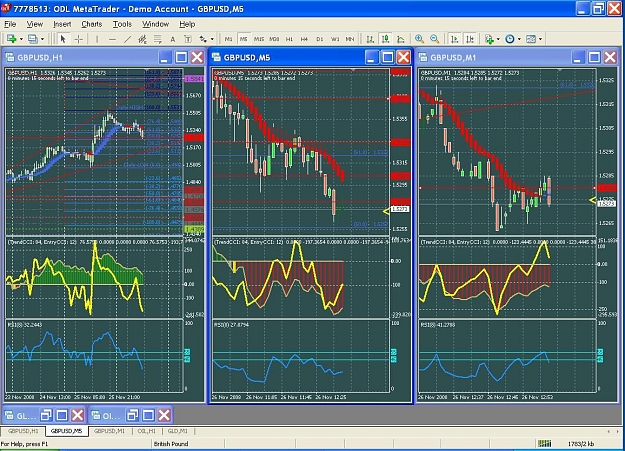Open the Window menu
This screenshot has width=625, height=451.
[x=155, y=24]
